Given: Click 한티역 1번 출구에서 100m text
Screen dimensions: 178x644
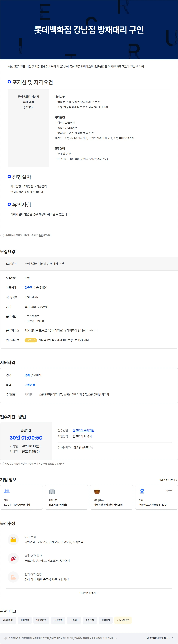Looking at the screenshot, I should (63, 340).
